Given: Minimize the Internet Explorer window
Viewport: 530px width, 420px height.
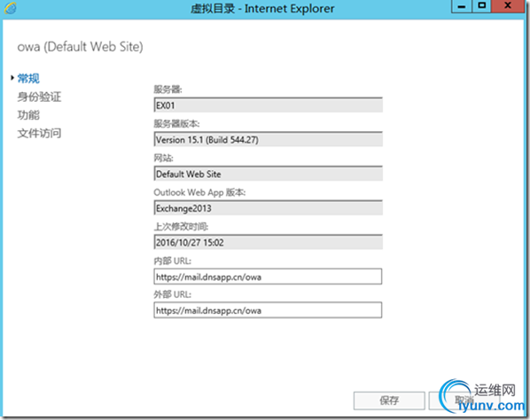Looking at the screenshot, I should tap(462, 7).
